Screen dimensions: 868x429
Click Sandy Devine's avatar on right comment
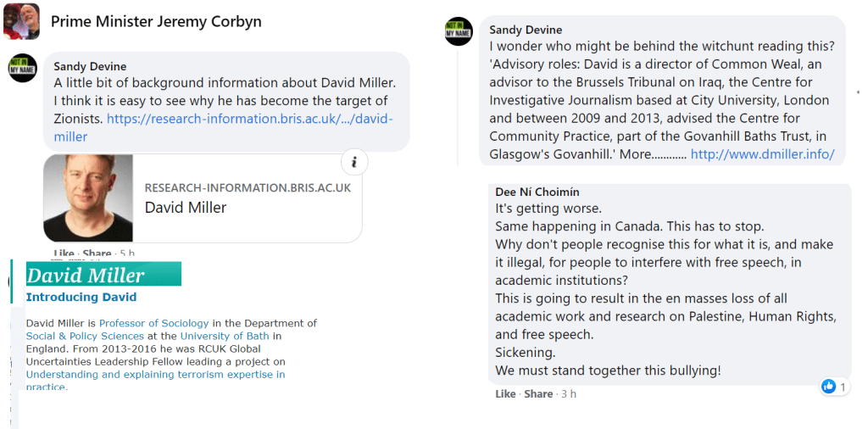459,31
